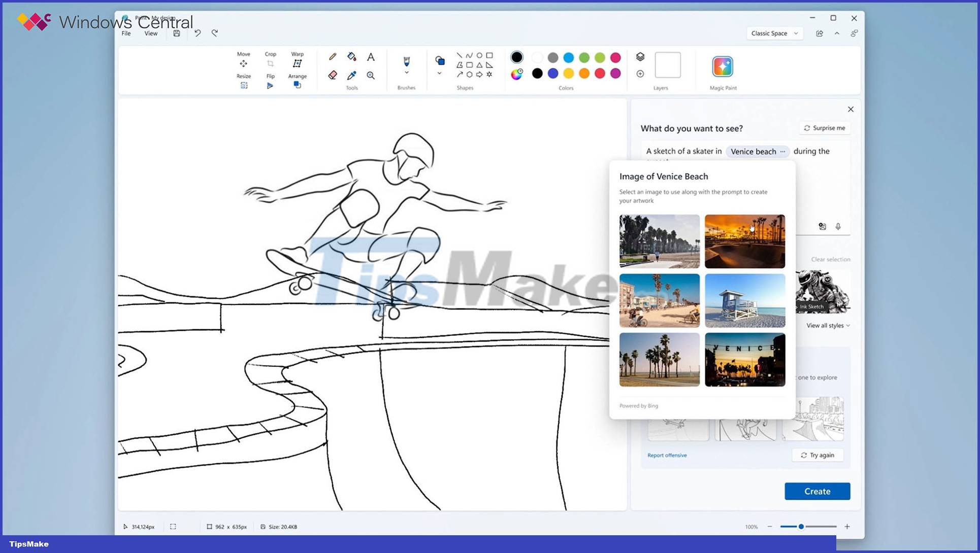Click the Clear selection link
The image size is (980, 553).
click(830, 259)
